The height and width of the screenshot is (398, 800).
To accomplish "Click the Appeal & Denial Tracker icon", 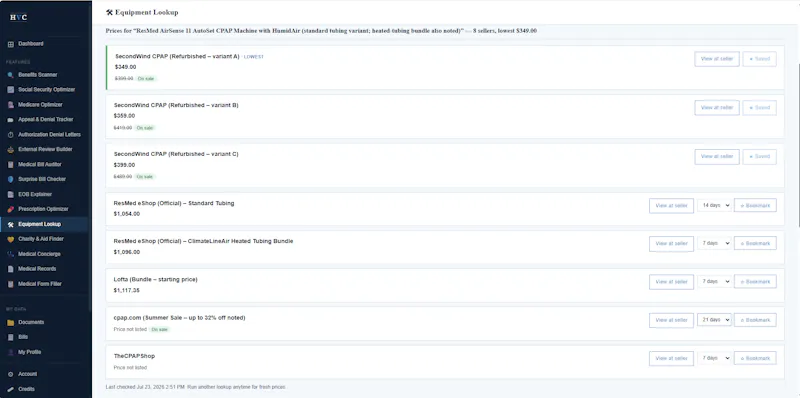I will (x=11, y=120).
